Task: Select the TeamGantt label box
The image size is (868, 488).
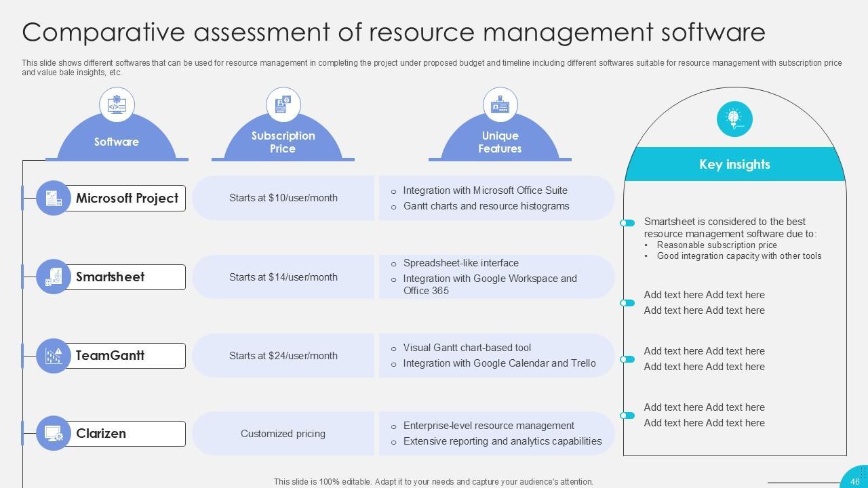Action: point(127,355)
